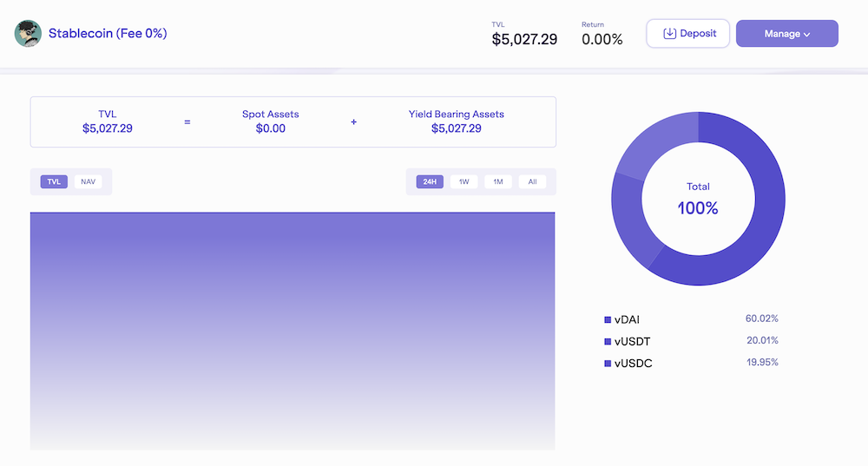
Task: Select the 1M time range
Action: (x=498, y=182)
